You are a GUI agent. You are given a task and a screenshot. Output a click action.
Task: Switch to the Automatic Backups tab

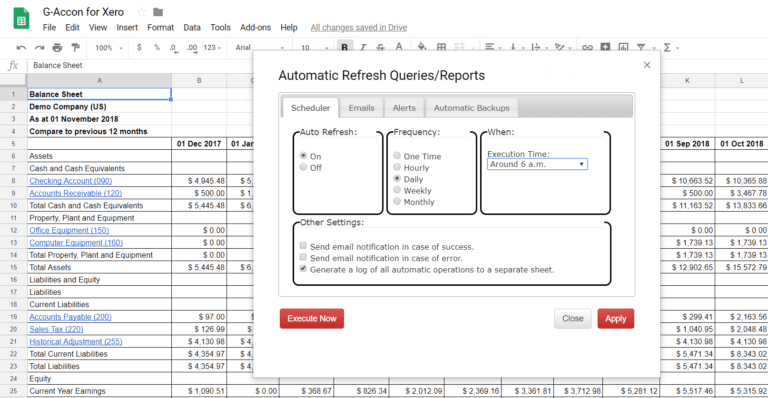click(x=472, y=108)
